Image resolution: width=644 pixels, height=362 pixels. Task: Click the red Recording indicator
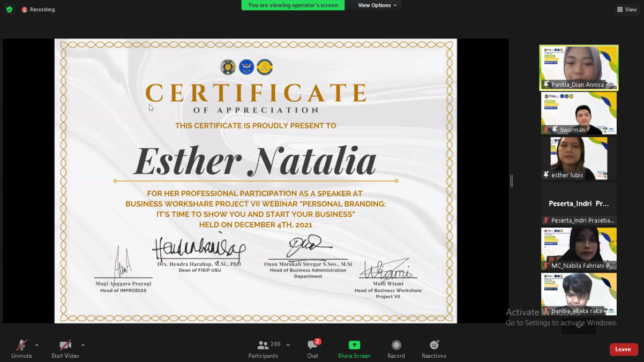38,10
